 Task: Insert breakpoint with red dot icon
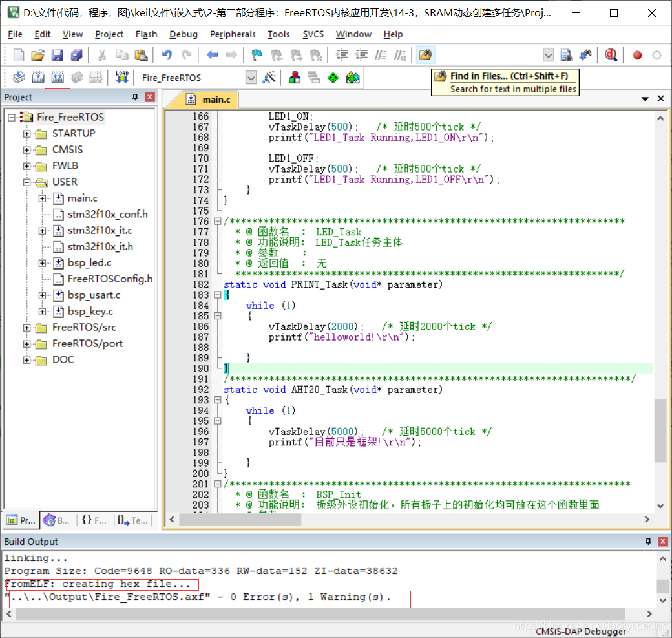coord(637,56)
